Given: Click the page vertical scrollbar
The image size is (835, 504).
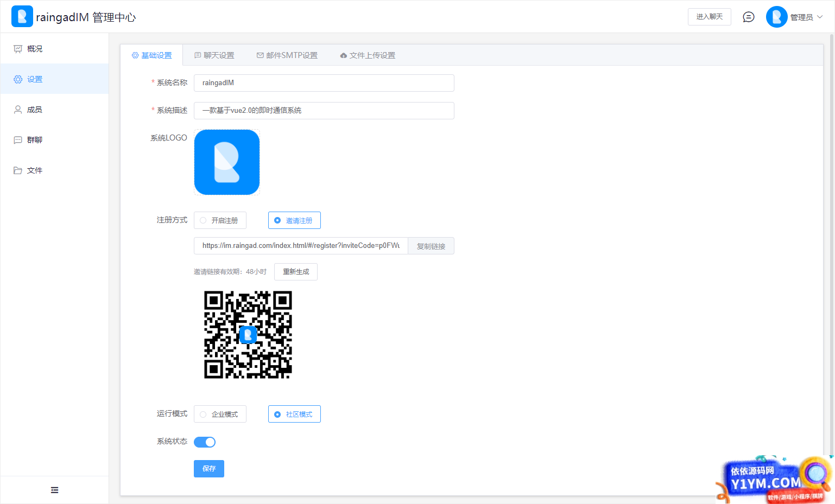Looking at the screenshot, I should pyautogui.click(x=832, y=244).
